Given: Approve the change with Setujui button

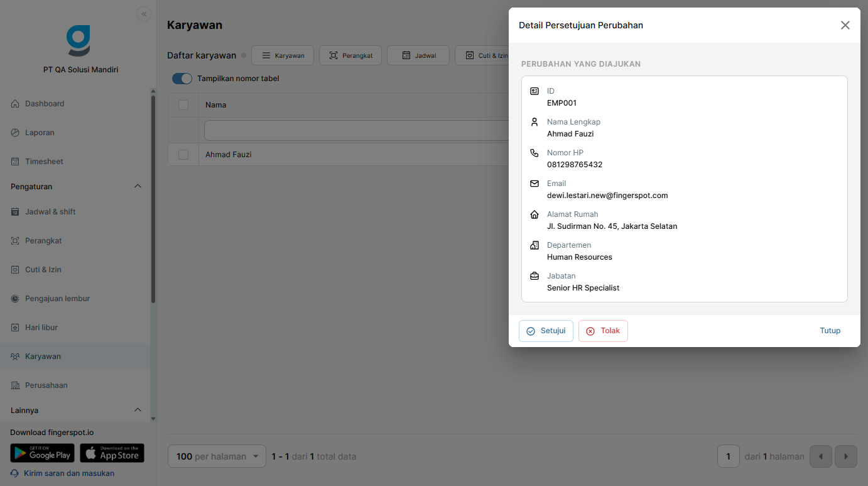Looking at the screenshot, I should (x=546, y=331).
